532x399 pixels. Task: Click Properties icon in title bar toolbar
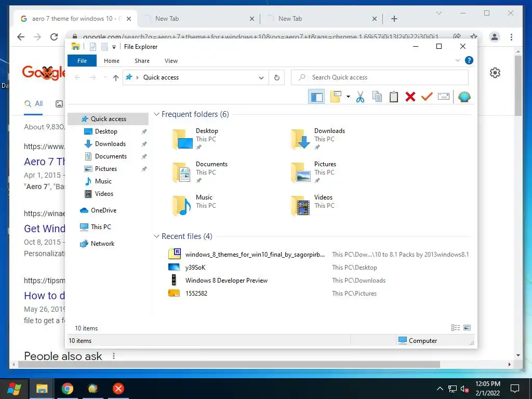(x=93, y=47)
